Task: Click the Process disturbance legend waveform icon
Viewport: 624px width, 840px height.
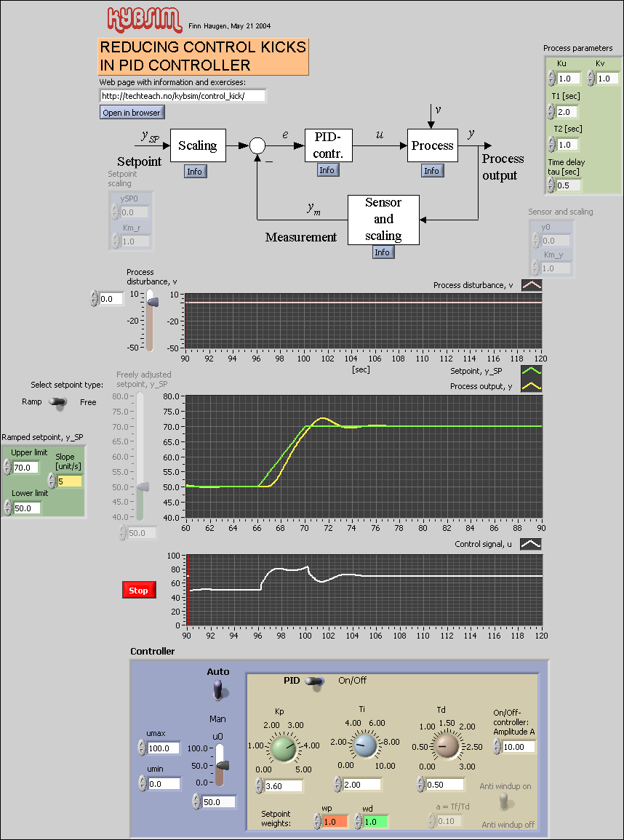Action: (531, 284)
